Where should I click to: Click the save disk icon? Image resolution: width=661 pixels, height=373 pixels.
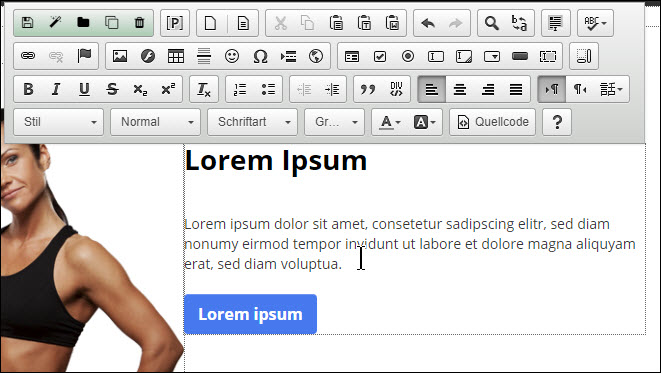[27, 23]
